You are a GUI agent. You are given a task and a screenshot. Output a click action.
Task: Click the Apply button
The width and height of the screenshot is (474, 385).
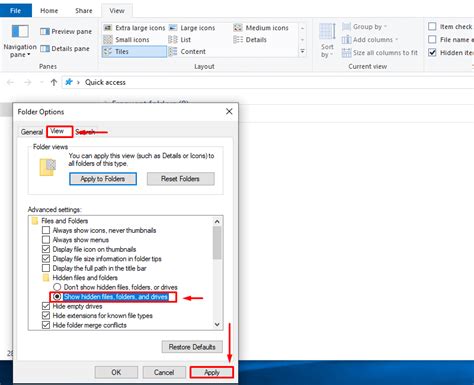[212, 372]
